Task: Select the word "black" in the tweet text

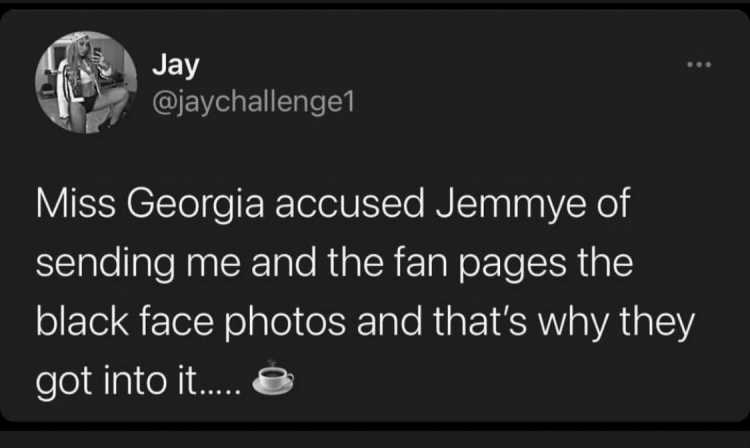Action: (x=82, y=321)
